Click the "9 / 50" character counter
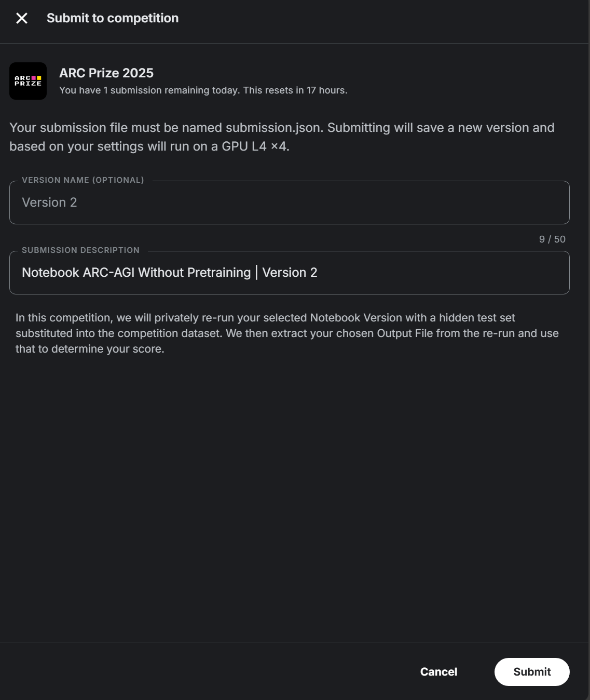This screenshot has width=590, height=700. click(552, 239)
